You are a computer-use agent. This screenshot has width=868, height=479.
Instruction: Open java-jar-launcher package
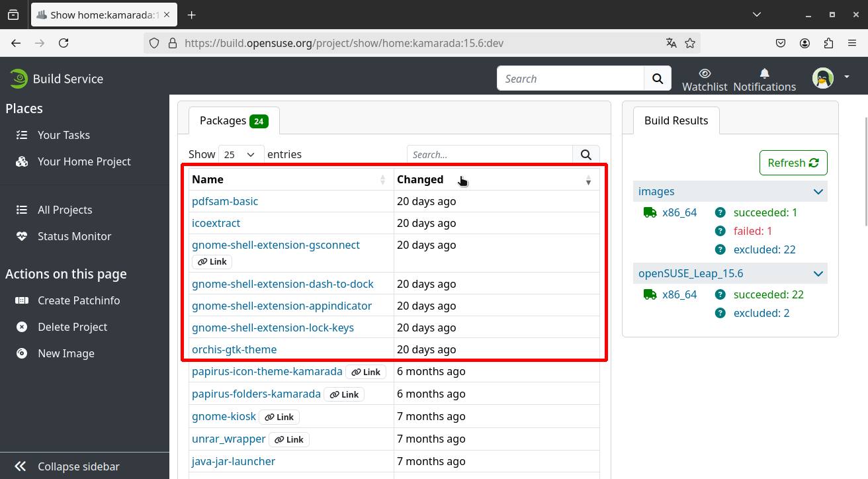point(234,461)
